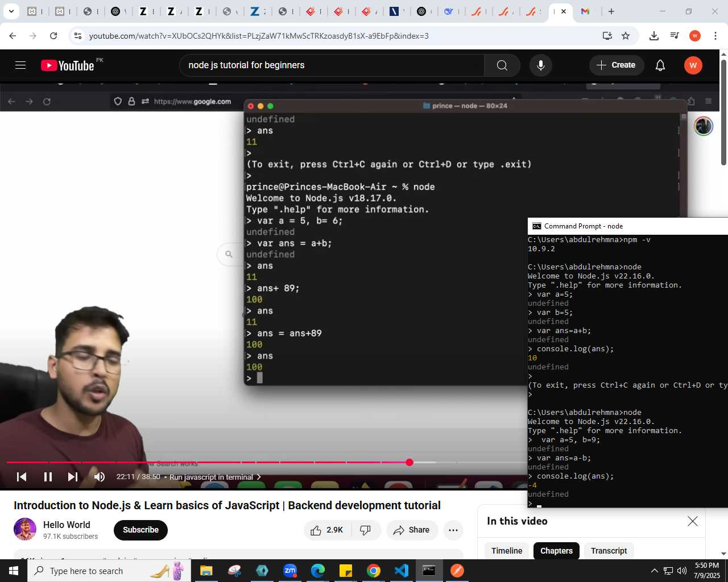The height and width of the screenshot is (582, 728).
Task: Open the Chrome profile W avatar
Action: (x=695, y=36)
